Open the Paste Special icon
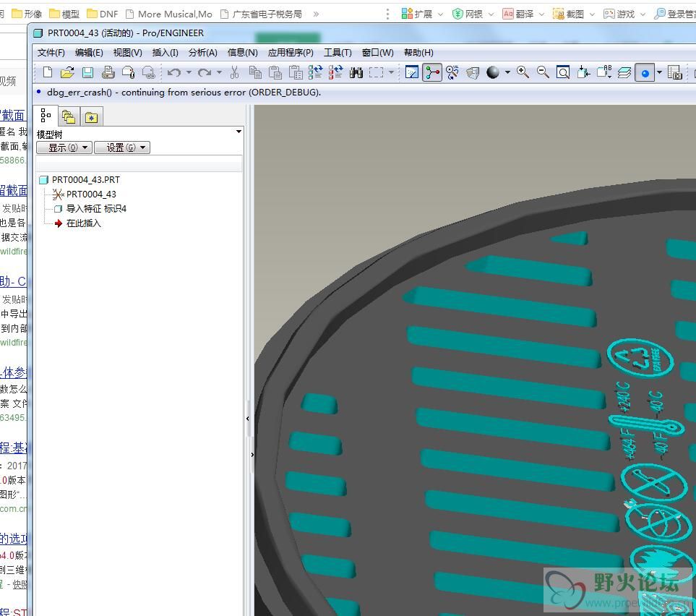The image size is (696, 616). 296,72
